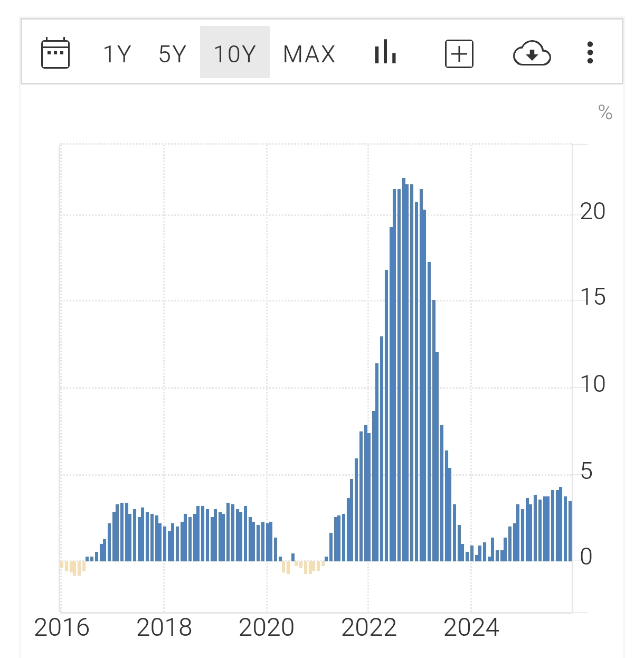The width and height of the screenshot is (644, 658).
Task: Click the 2020 x-axis label
Action: [x=267, y=628]
